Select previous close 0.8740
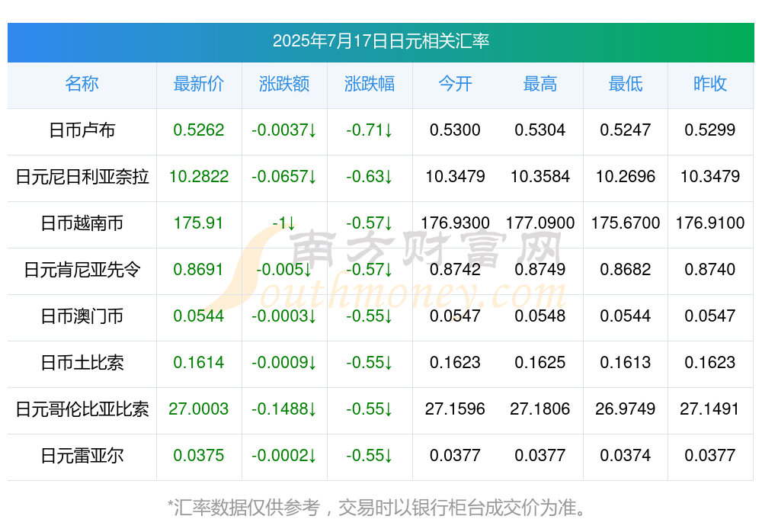Image resolution: width=762 pixels, height=532 pixels. point(710,269)
